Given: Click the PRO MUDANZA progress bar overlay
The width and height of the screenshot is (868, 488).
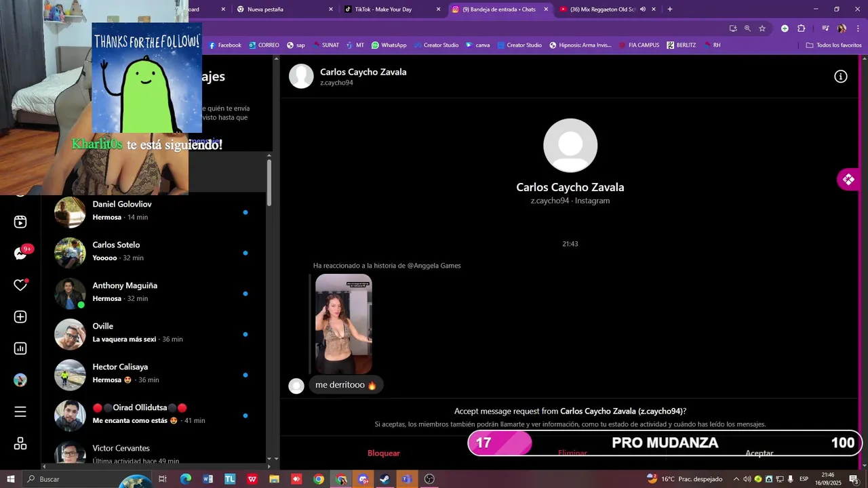Looking at the screenshot, I should pos(665,443).
